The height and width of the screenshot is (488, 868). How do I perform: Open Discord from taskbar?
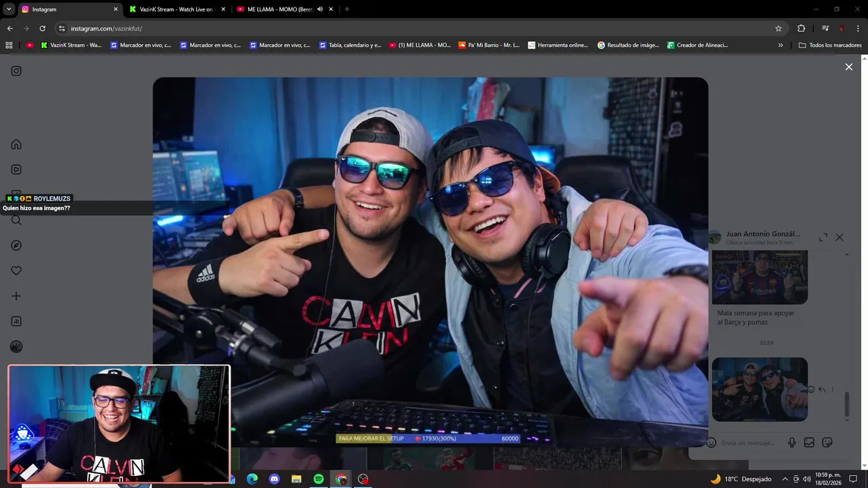click(275, 479)
